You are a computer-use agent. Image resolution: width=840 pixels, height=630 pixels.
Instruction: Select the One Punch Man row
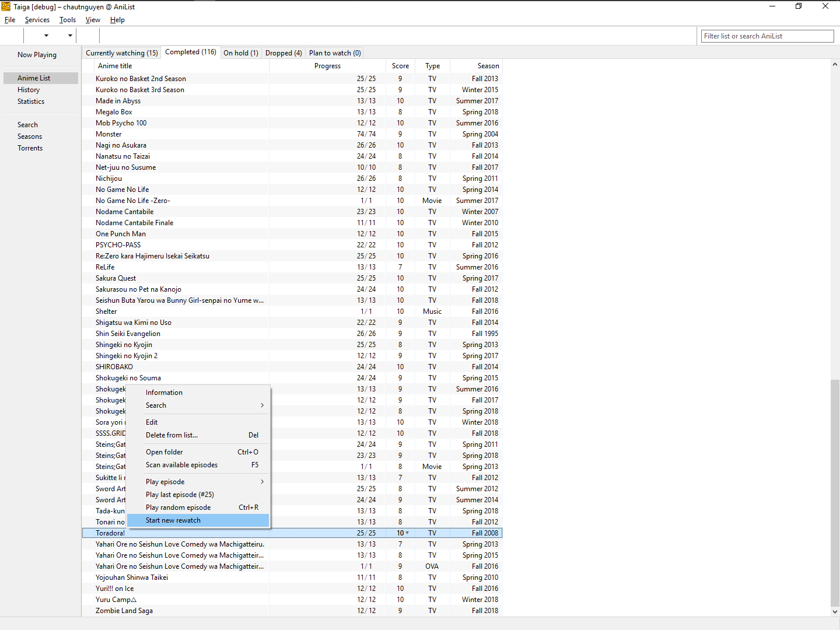tap(292, 234)
